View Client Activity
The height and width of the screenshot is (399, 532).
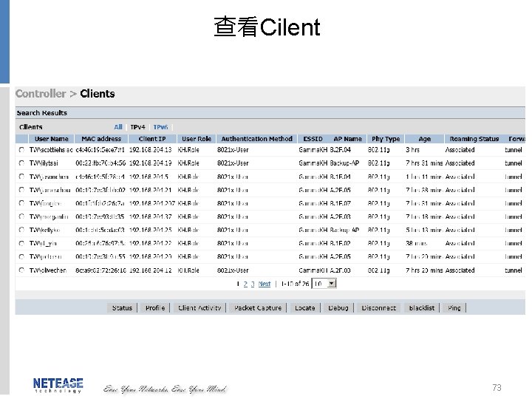(199, 308)
